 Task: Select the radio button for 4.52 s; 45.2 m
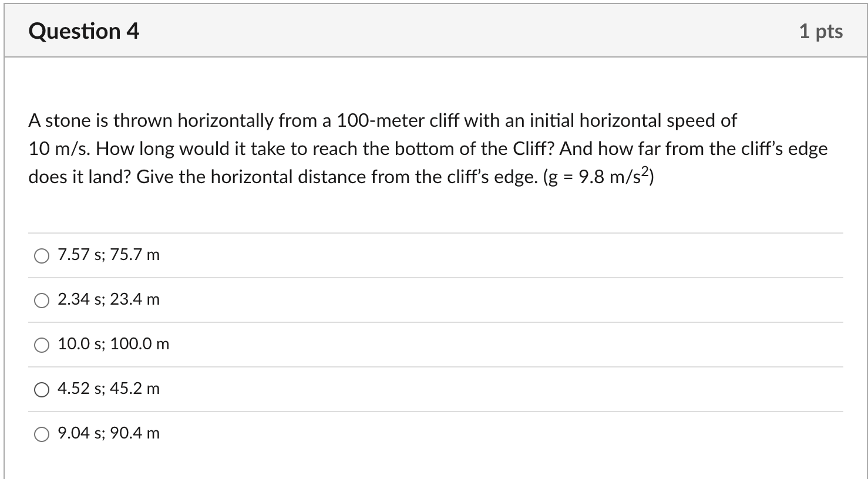41,389
